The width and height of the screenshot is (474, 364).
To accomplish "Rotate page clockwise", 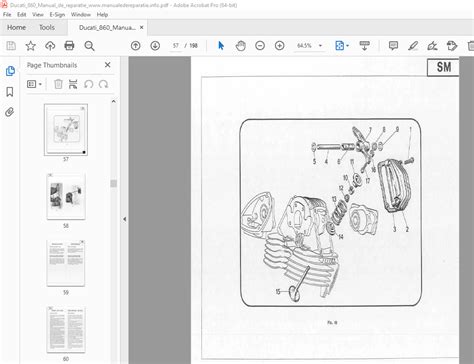I will click(x=104, y=84).
